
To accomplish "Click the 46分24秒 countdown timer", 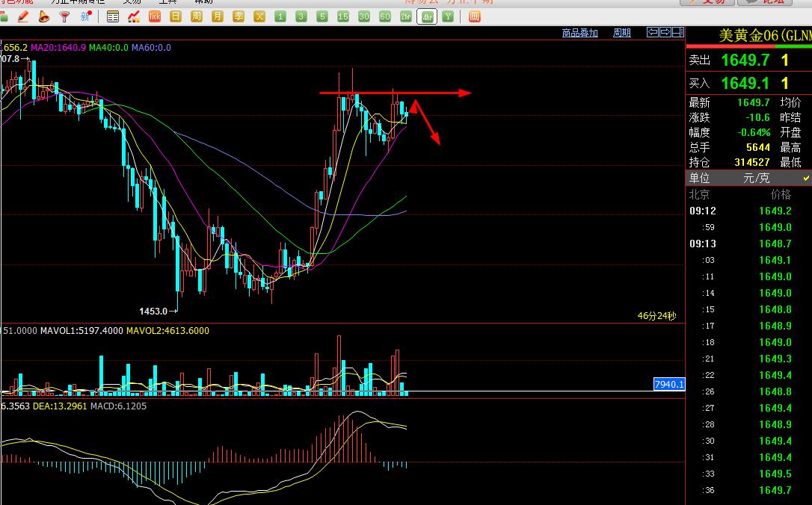I will [x=656, y=315].
